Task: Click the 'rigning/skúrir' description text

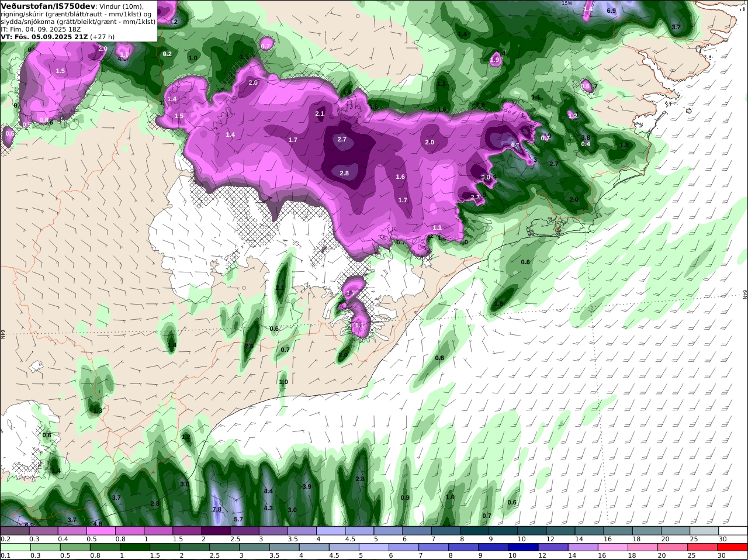Action: [x=23, y=14]
